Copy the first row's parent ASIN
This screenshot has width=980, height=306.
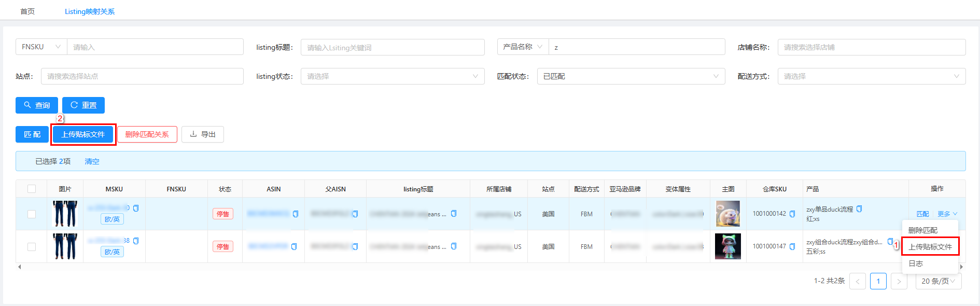pos(355,214)
